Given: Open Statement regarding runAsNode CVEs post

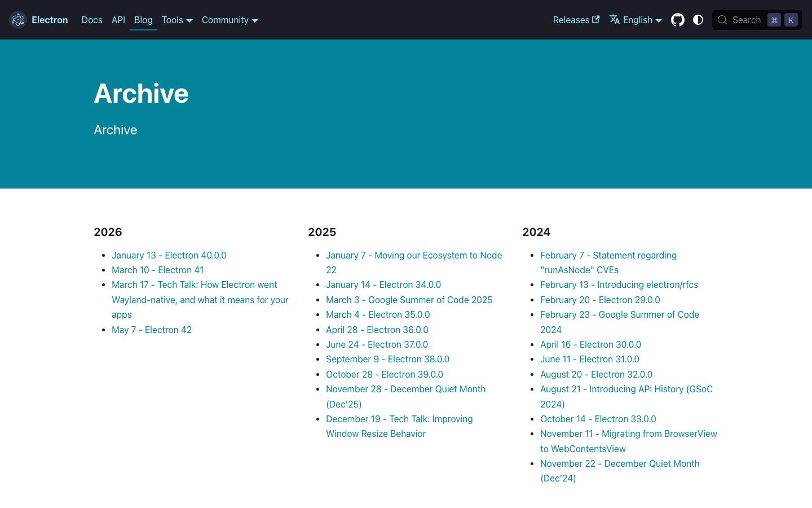Looking at the screenshot, I should click(608, 262).
